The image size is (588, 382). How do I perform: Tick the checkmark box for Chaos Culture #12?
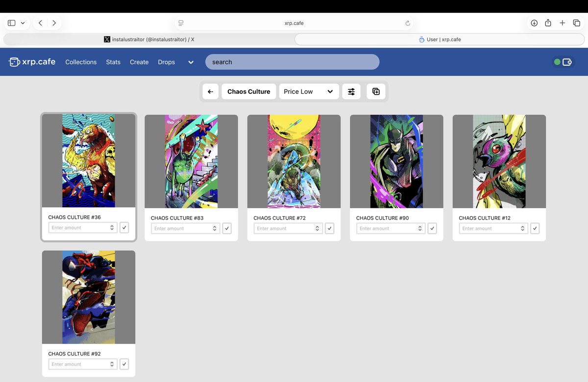tap(535, 229)
